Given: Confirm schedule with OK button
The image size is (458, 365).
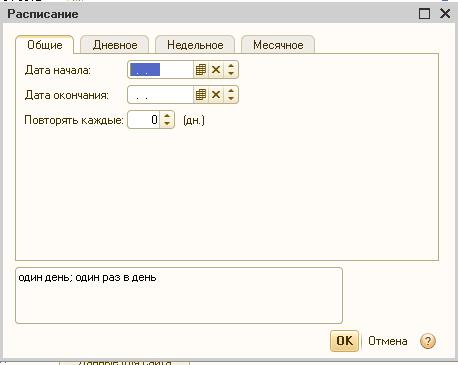Looking at the screenshot, I should 344,341.
